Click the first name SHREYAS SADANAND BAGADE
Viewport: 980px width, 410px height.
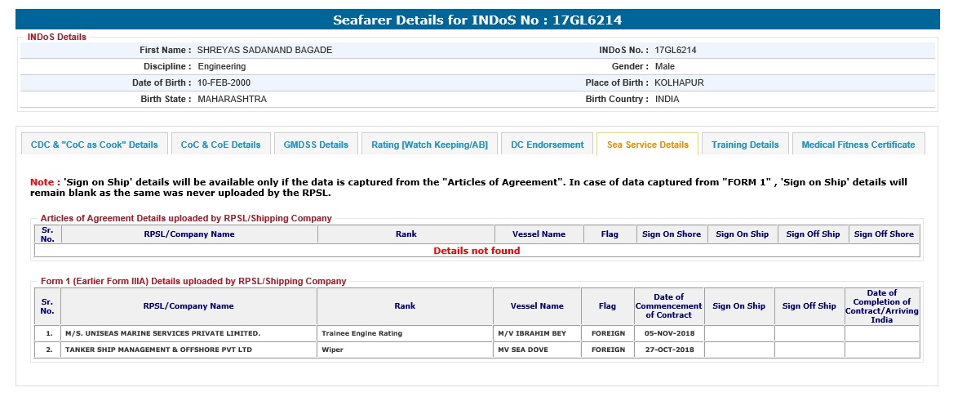[264, 50]
